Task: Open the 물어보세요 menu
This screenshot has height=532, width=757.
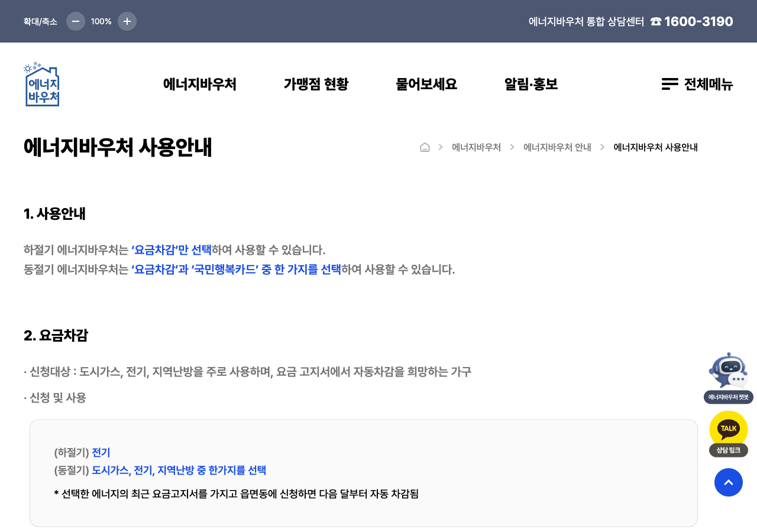Action: coord(426,84)
